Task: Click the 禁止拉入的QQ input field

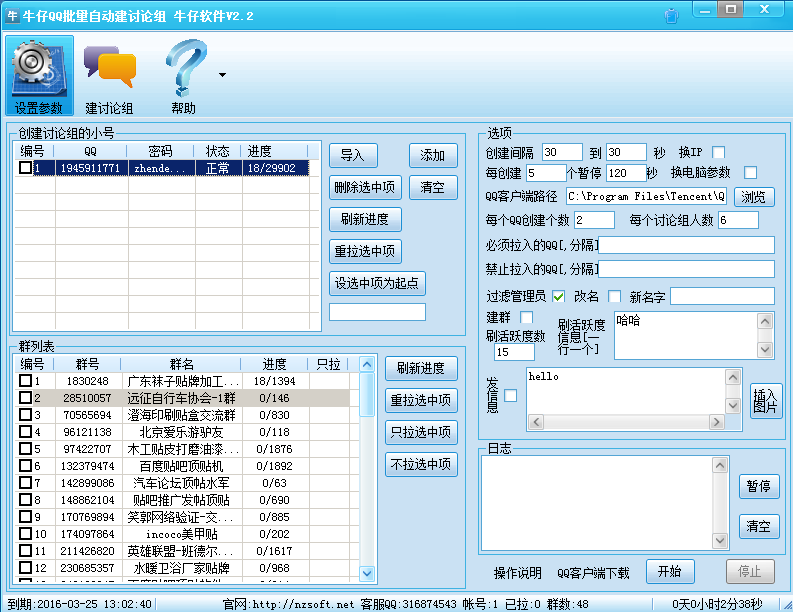Action: [686, 269]
